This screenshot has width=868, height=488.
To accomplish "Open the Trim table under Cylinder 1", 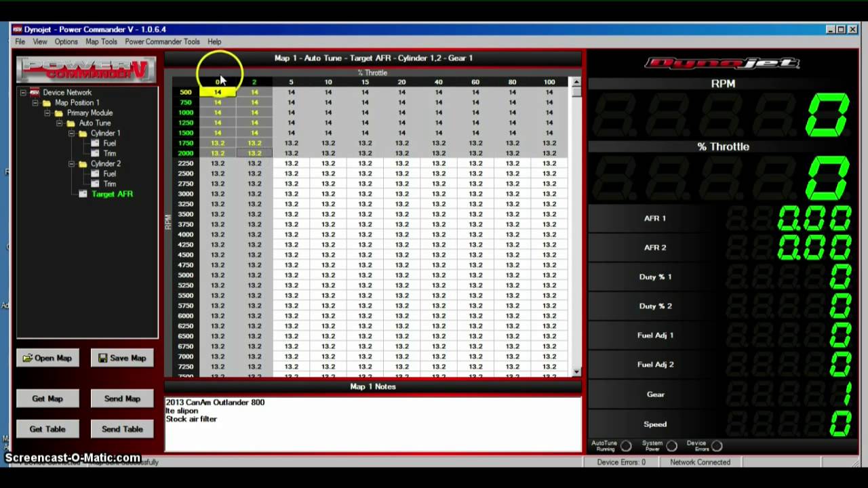I will pyautogui.click(x=109, y=154).
